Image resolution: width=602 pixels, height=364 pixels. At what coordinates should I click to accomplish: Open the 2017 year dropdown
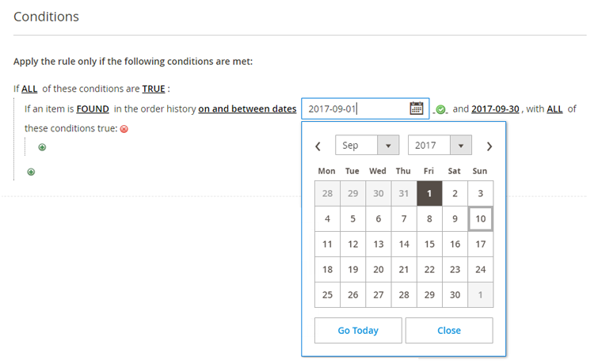[x=440, y=145]
